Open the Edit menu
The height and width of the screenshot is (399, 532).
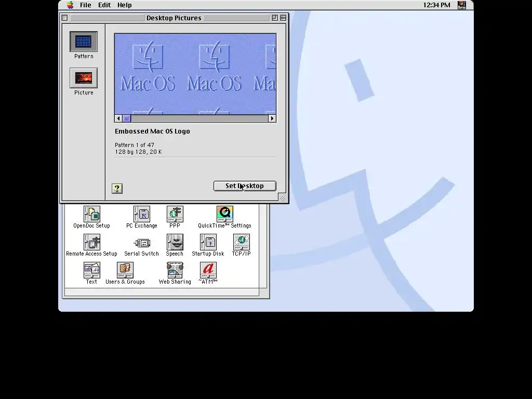pos(104,5)
